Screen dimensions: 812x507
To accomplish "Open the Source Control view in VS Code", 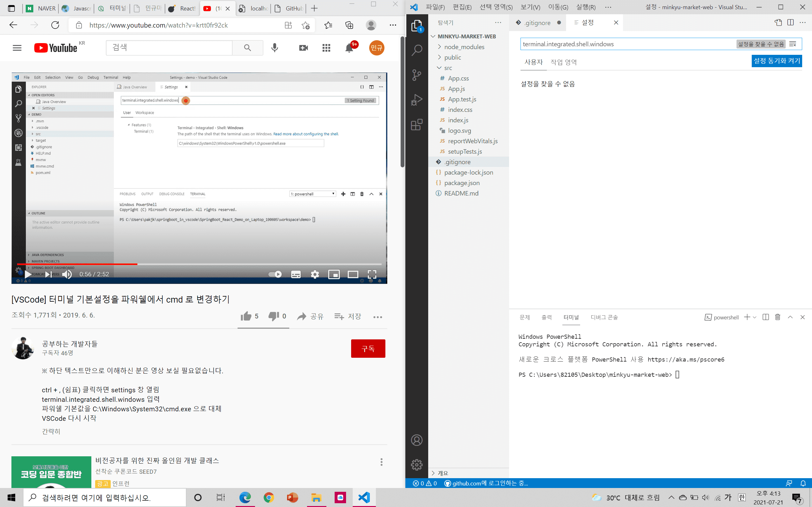I will [x=416, y=75].
